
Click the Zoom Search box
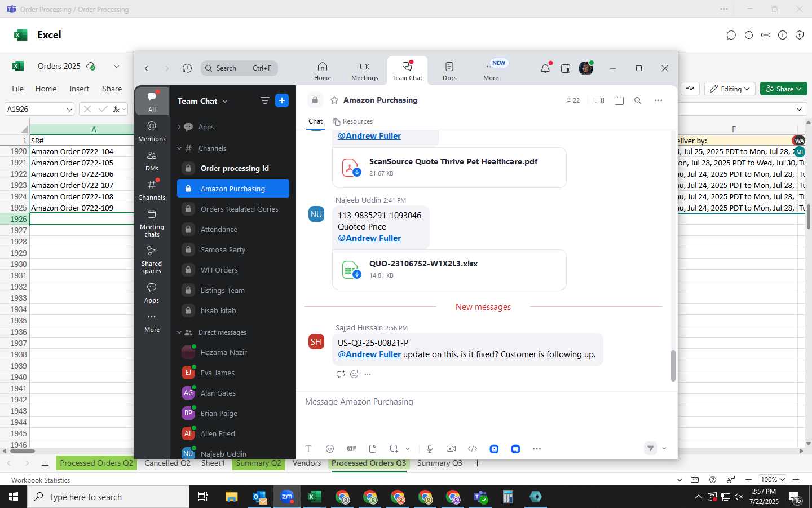point(239,68)
